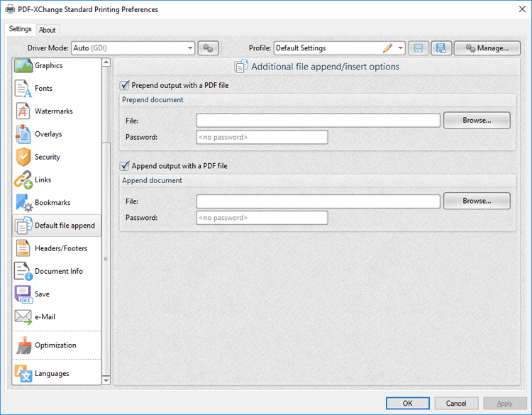This screenshot has height=415, width=532.
Task: Open the Manage profiles button
Action: tap(487, 48)
